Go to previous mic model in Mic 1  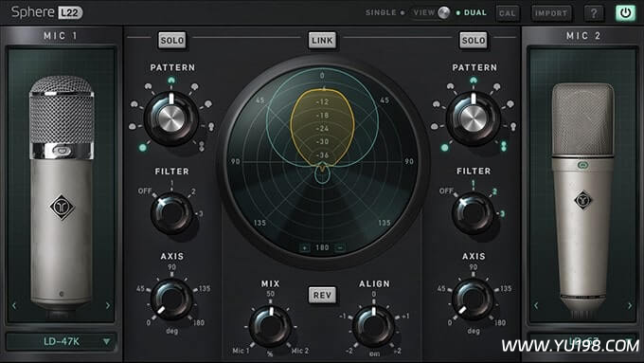point(14,305)
